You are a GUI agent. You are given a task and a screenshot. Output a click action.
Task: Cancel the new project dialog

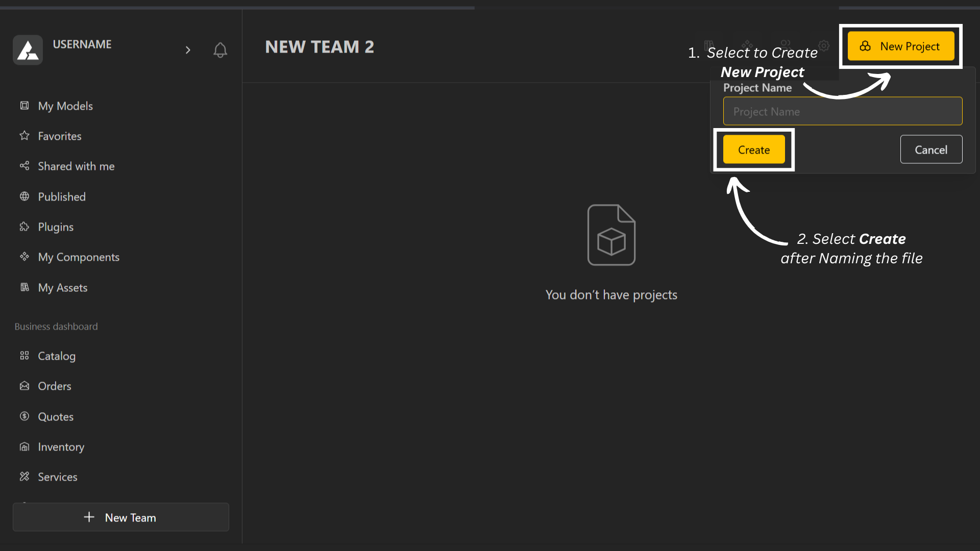(931, 149)
